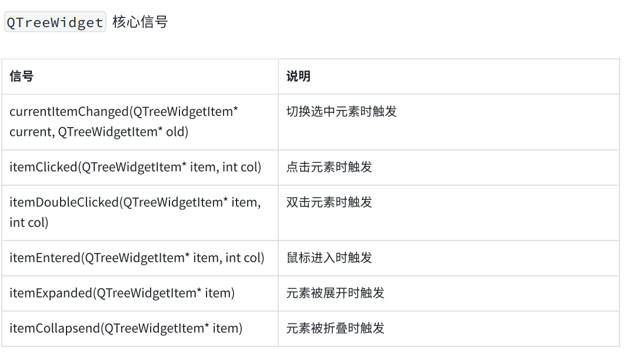This screenshot has width=629, height=364.
Task: Select the itemCollapsend signal cell
Action: coord(140,329)
